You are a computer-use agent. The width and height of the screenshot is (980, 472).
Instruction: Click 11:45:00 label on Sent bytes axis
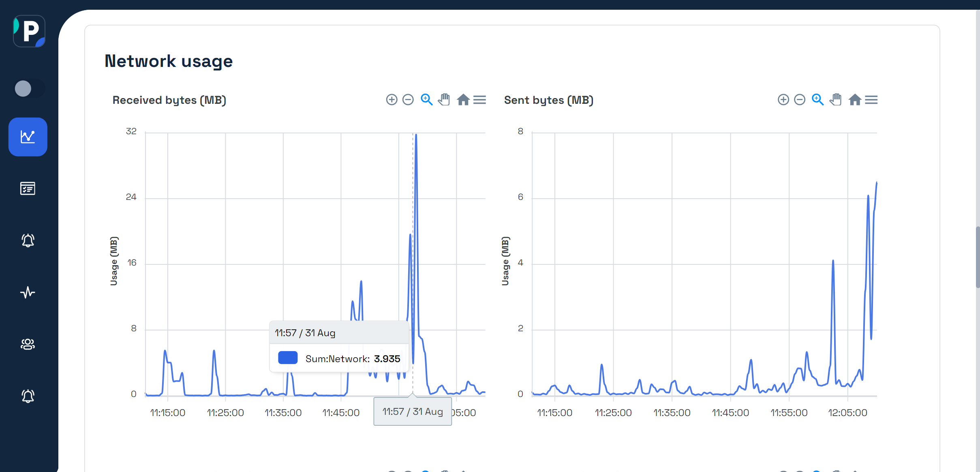click(730, 413)
